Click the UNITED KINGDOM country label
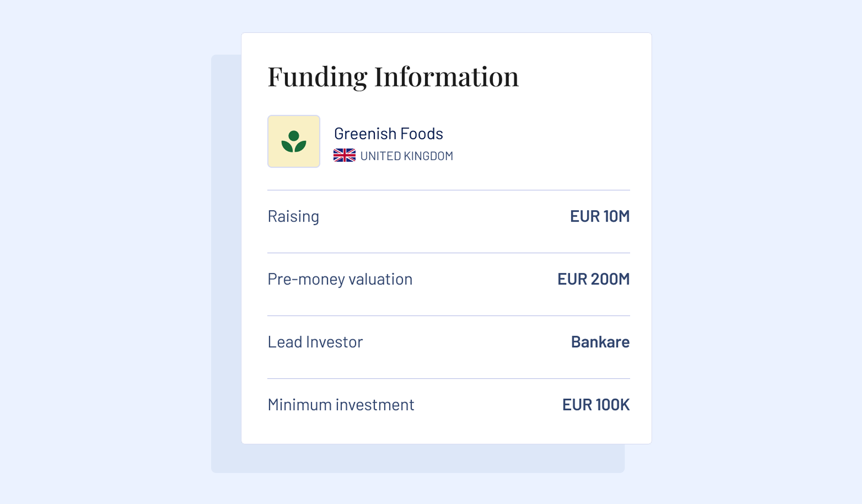 click(407, 156)
